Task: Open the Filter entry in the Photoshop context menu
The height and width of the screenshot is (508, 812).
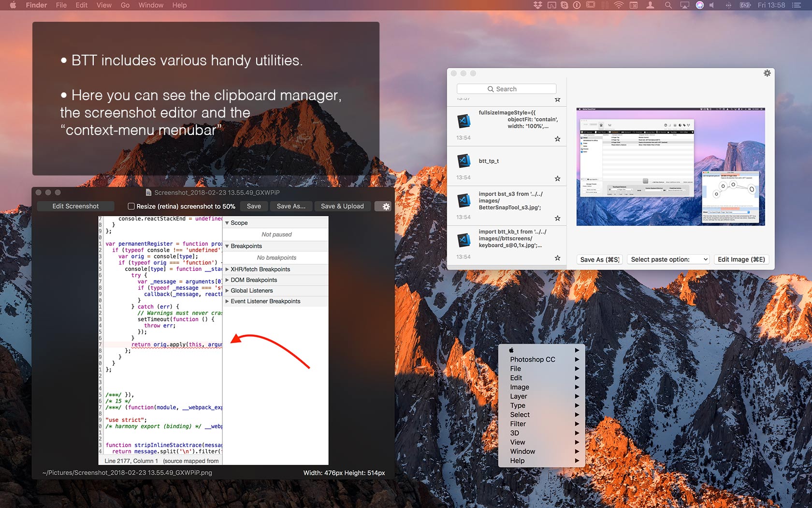Action: click(518, 423)
